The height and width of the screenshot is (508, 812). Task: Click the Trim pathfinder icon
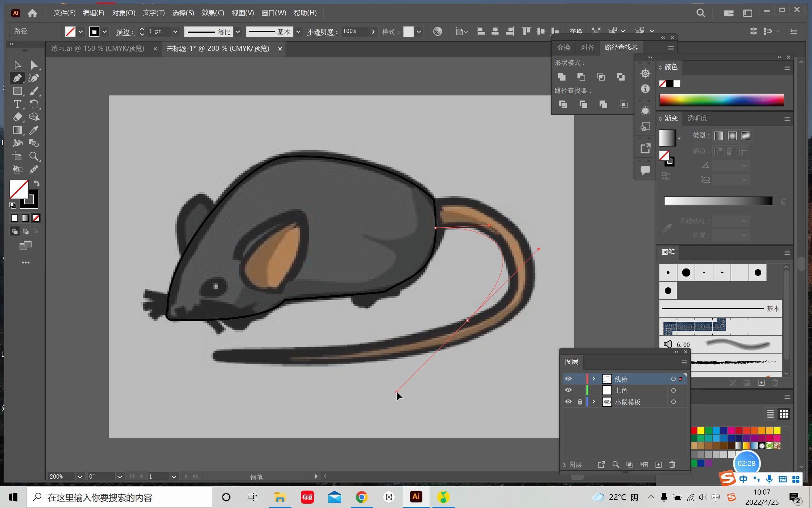tap(583, 105)
